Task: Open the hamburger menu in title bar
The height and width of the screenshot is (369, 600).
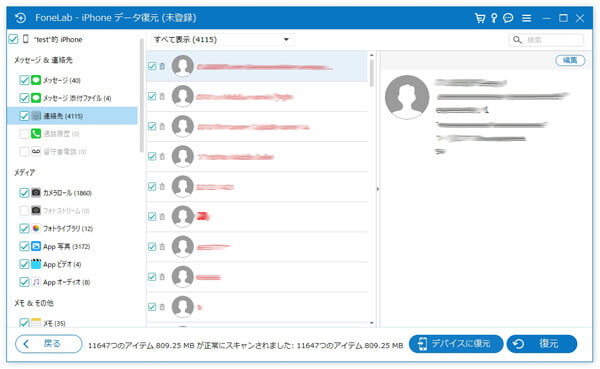Action: [527, 18]
